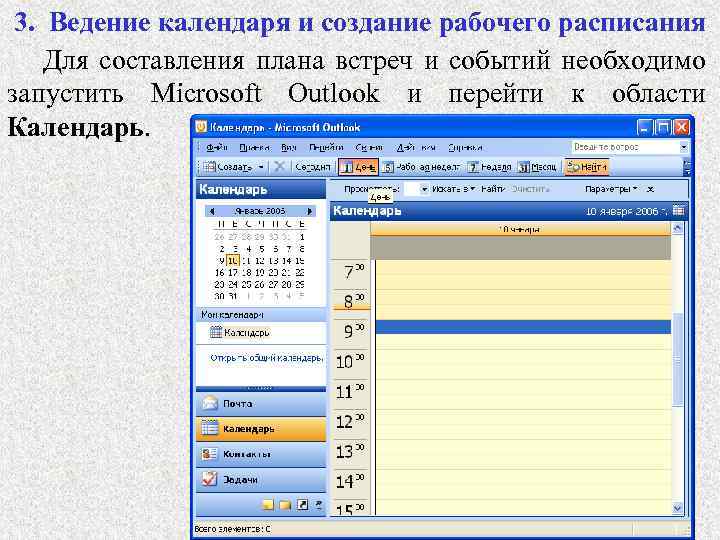This screenshot has height=540, width=720.
Task: Select date 10 in the mini calendar
Action: click(x=233, y=261)
